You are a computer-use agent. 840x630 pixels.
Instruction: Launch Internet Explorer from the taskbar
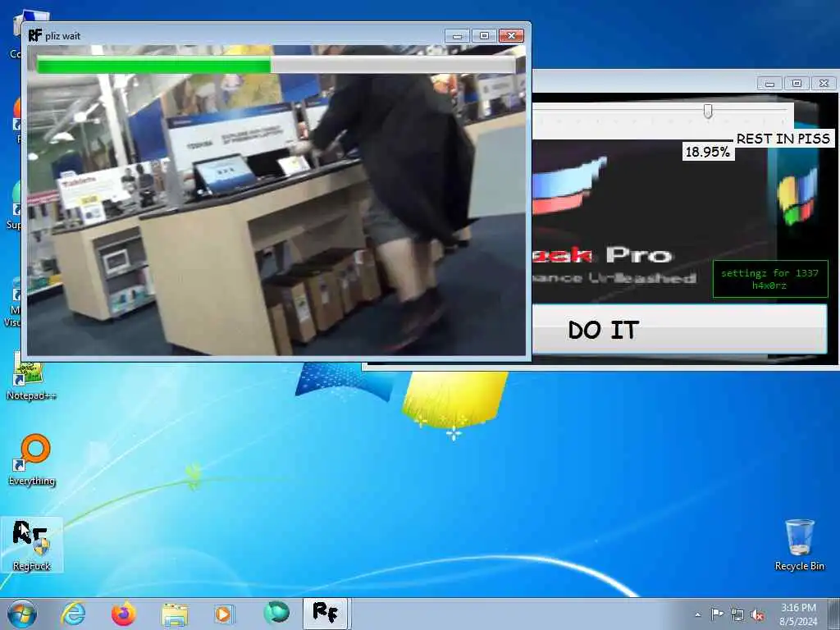[x=73, y=614]
